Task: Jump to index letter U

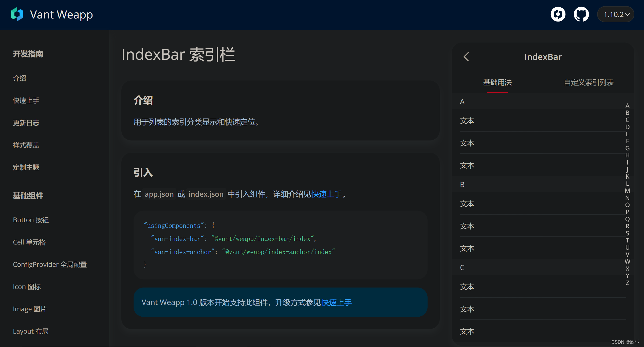Action: point(627,248)
